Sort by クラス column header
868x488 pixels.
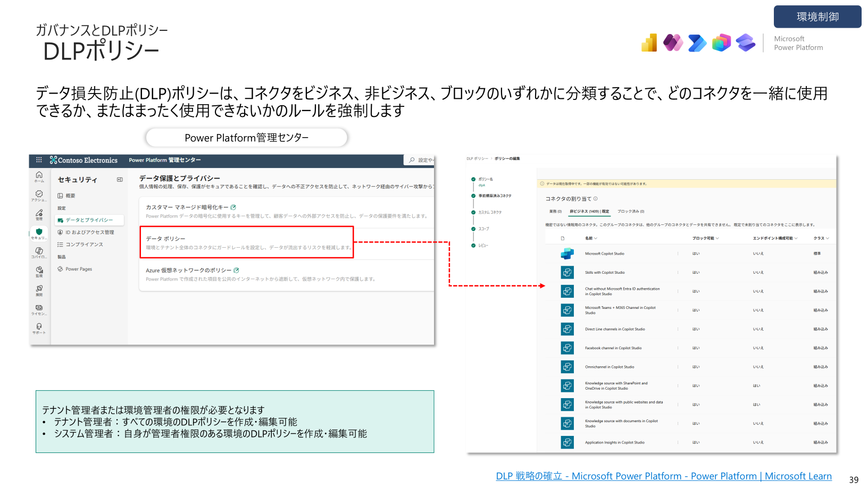[x=821, y=238]
